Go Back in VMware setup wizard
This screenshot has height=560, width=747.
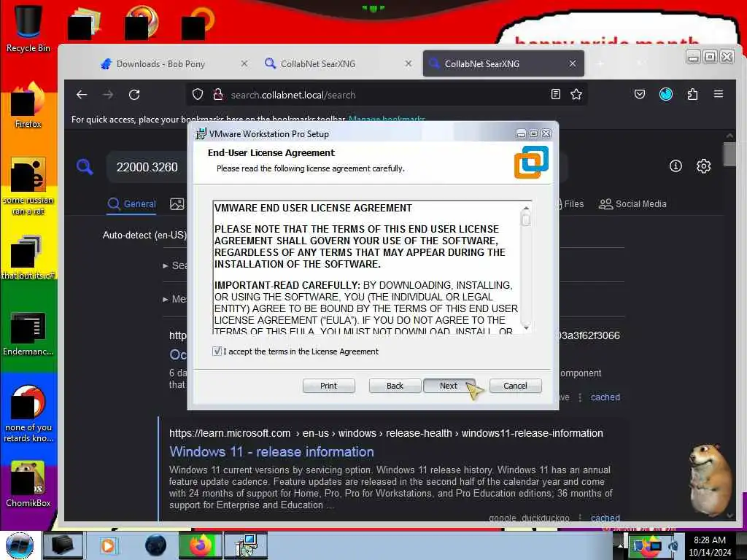[395, 386]
